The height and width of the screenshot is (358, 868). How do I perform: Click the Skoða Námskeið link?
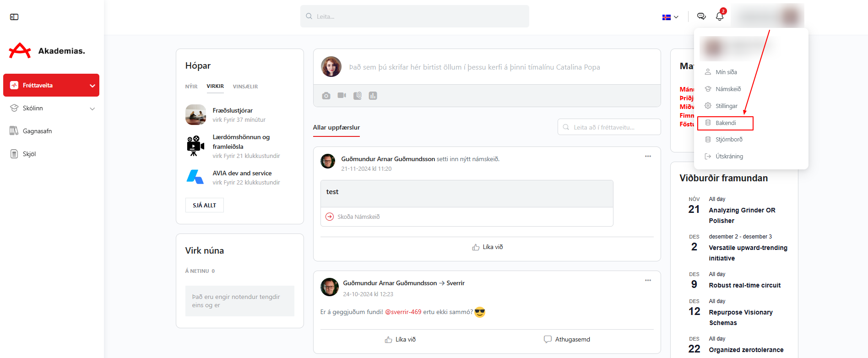pos(358,217)
